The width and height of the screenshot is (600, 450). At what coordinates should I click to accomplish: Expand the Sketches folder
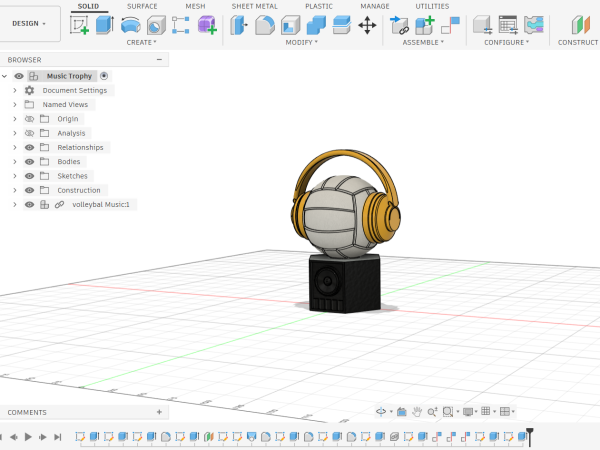(15, 176)
